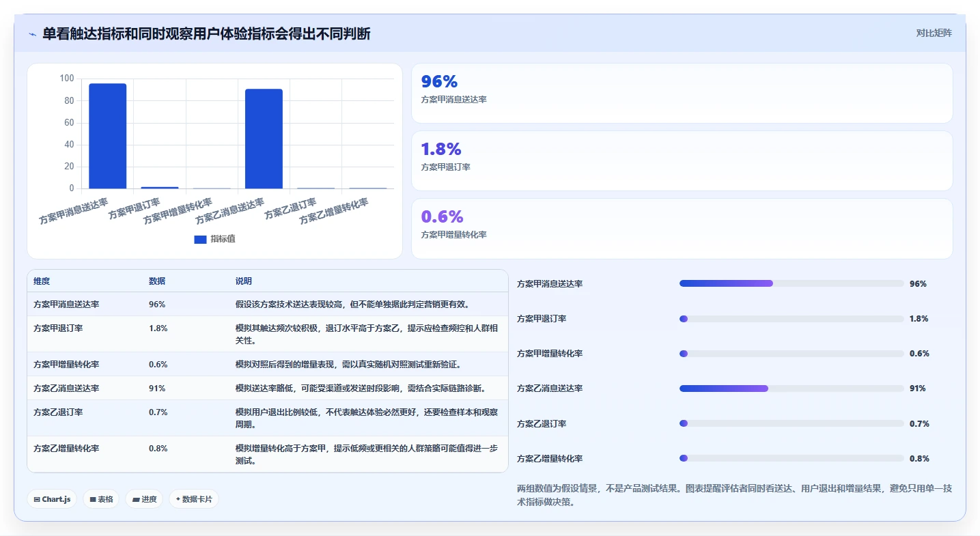Click the 方案乙消息送达率 bar in chart
980x536 pixels.
point(264,139)
